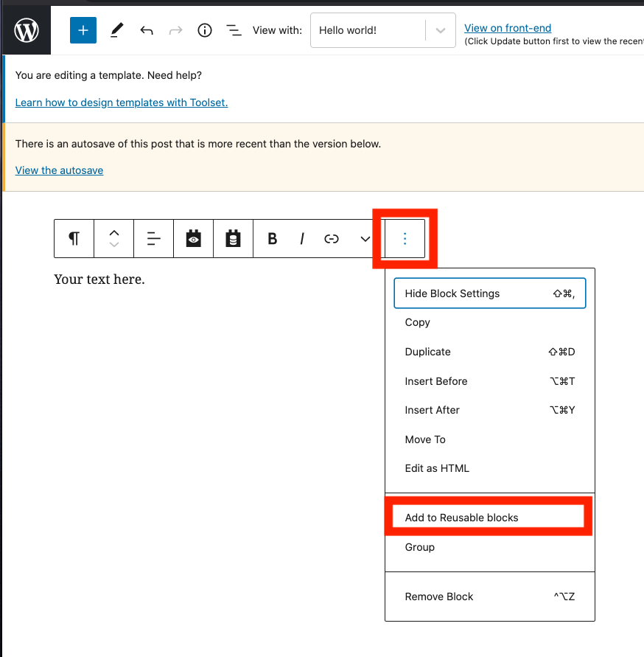Toggle bold formatting
Viewport: 644px width, 657px height.
click(x=273, y=238)
